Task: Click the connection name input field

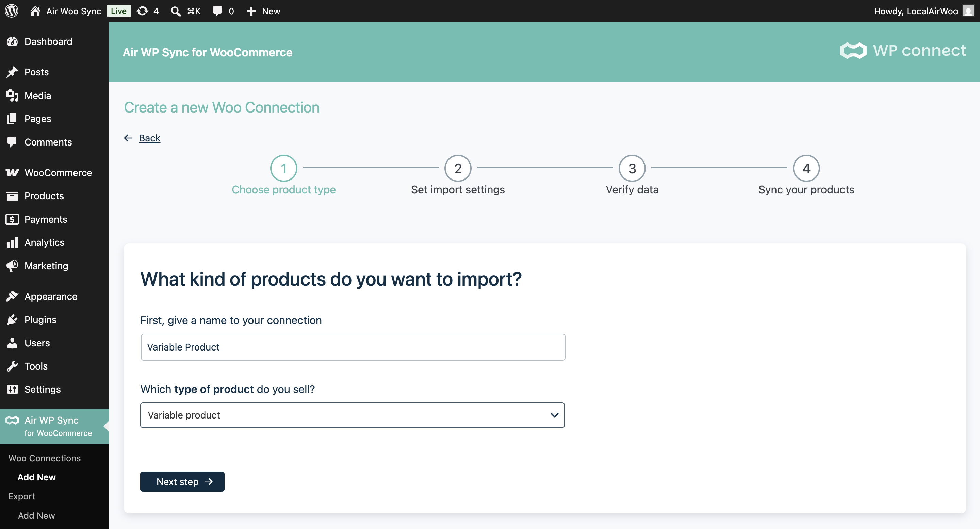Action: coord(353,347)
